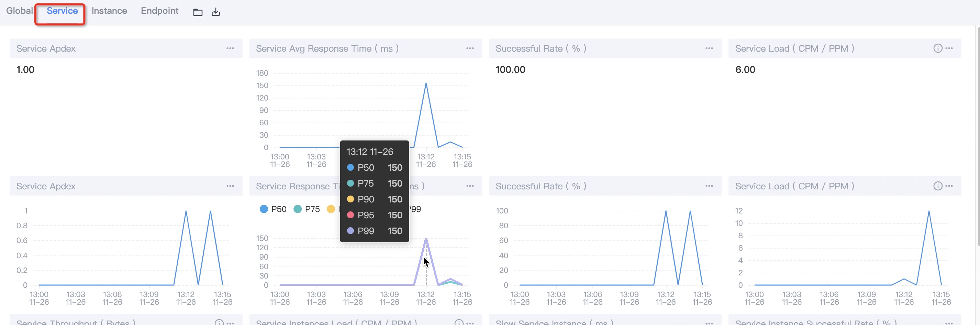Open the folder import icon beside Endpoint
The image size is (980, 325).
pos(198,12)
